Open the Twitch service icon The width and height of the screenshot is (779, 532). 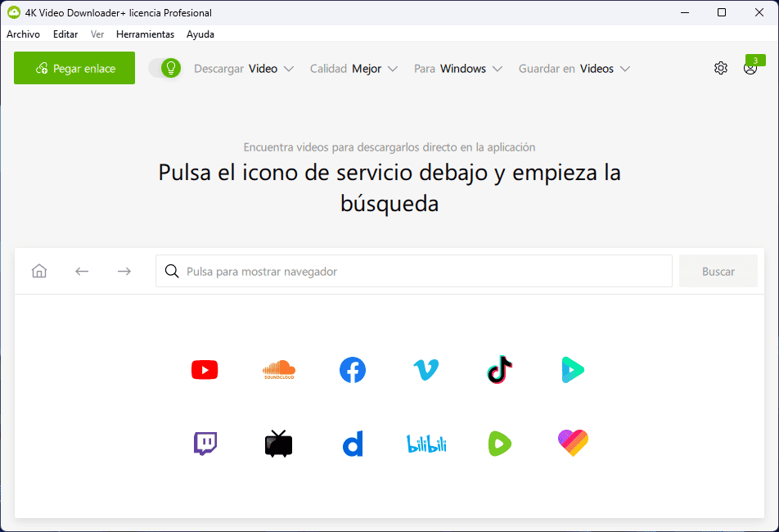[205, 444]
